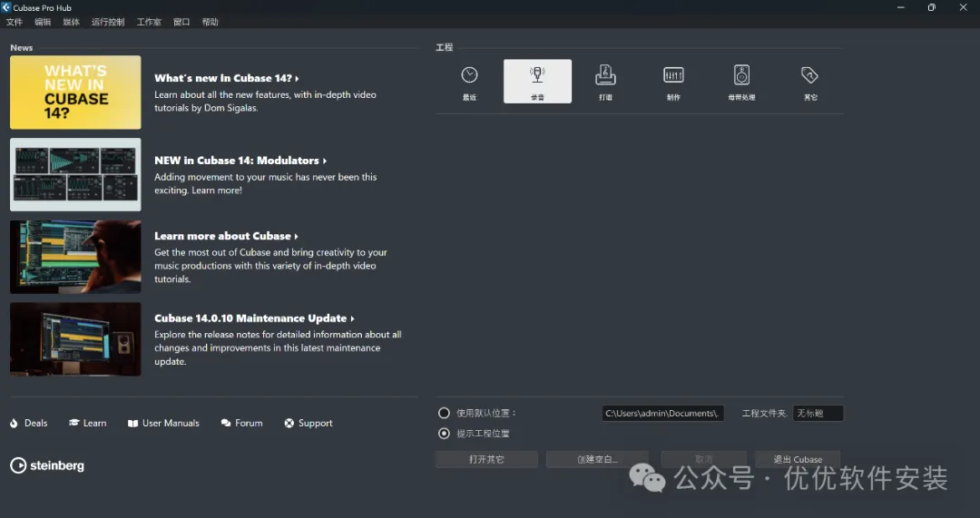Screen dimensions: 980x518
Task: Open the 媒体 menu
Action: [x=72, y=22]
